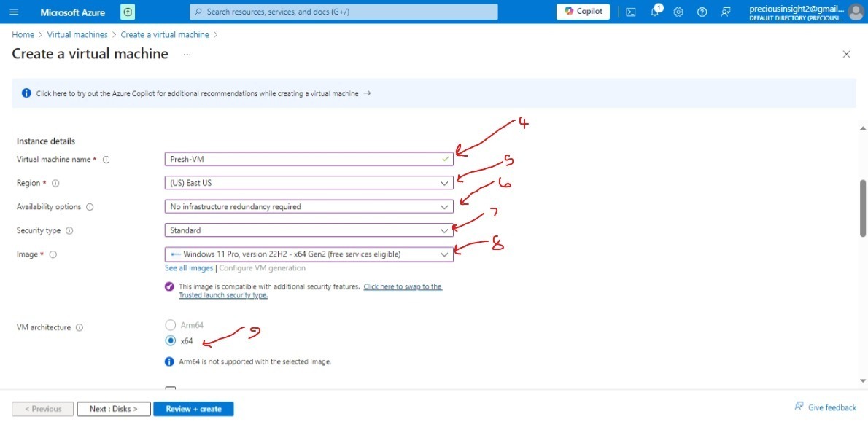Click info icon beside VM architecture
This screenshot has height=430, width=868.
(80, 328)
